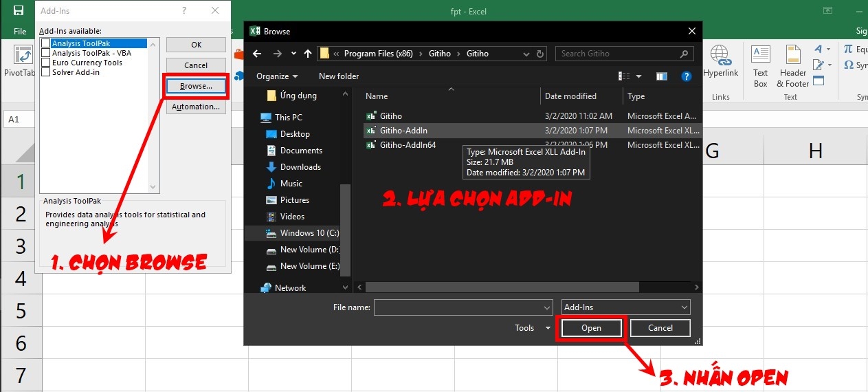Change the file view layout icon
Image resolution: width=868 pixels, height=392 pixels.
(x=624, y=76)
